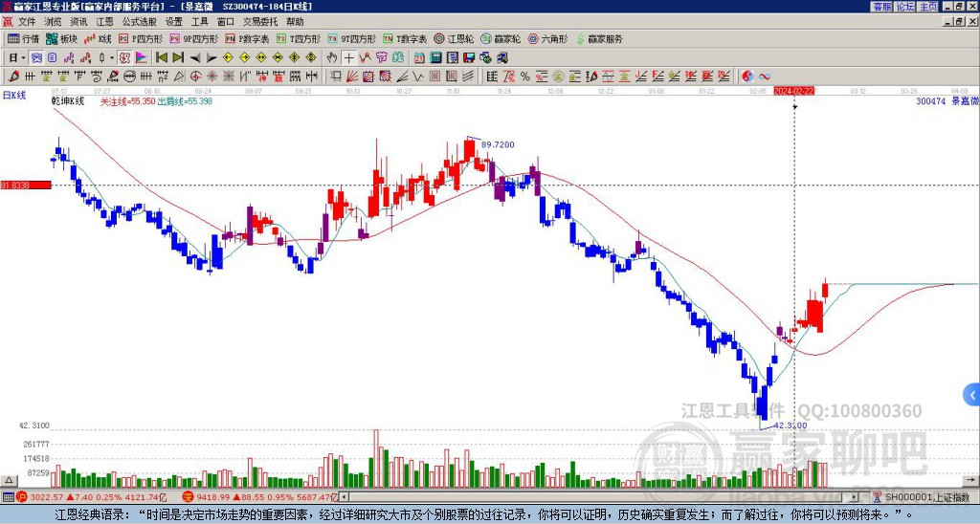Open the 资讯 menu
Screen dimensions: 980x524
pos(78,22)
